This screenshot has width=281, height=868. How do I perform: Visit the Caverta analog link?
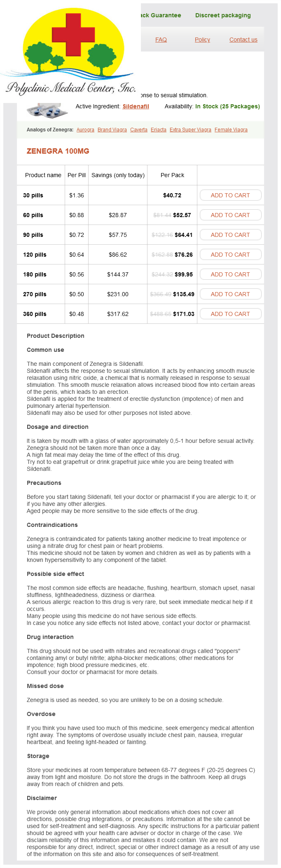(139, 130)
